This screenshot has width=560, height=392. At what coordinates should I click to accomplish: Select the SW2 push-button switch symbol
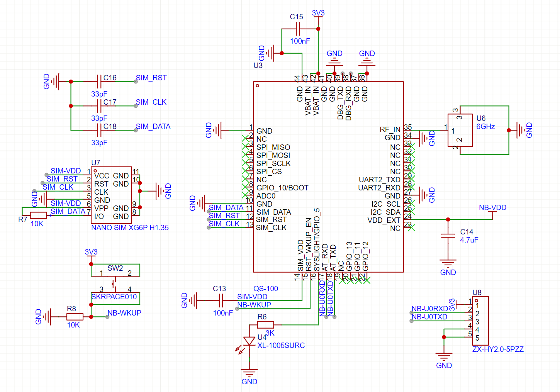(115, 284)
